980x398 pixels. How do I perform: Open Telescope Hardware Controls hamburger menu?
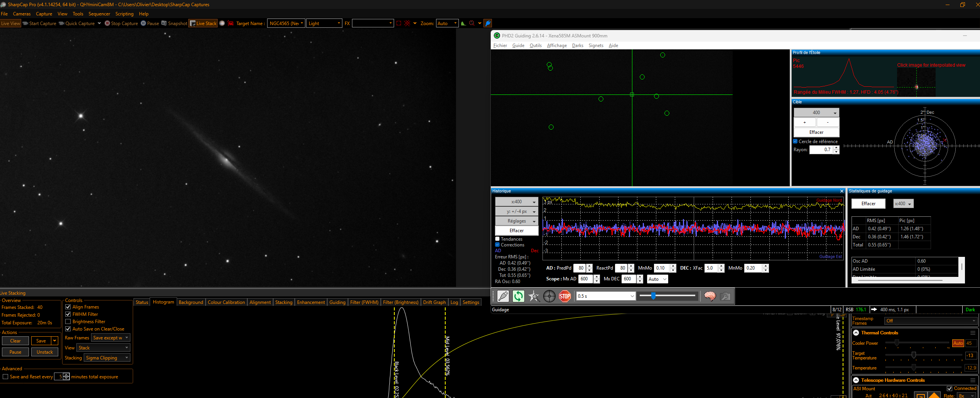(x=973, y=380)
